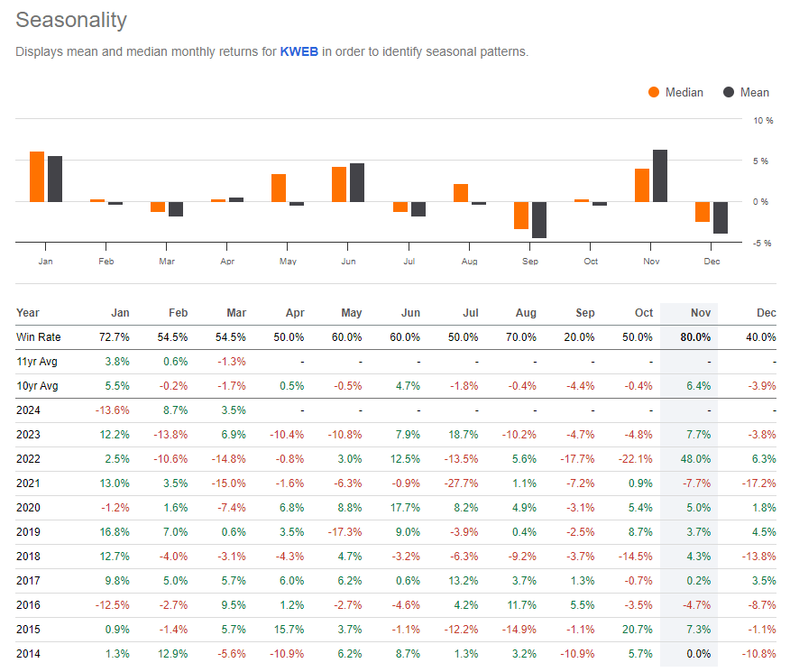The height and width of the screenshot is (672, 790).
Task: Click the 2021 July -27.7% cell
Action: coord(461,483)
